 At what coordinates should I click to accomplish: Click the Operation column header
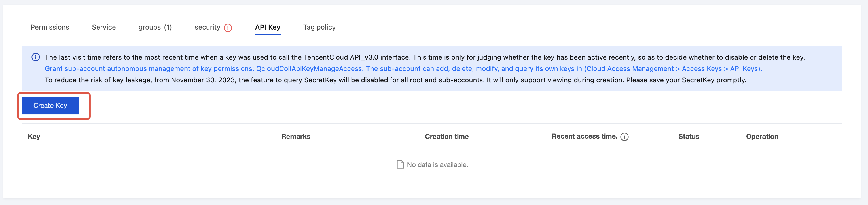point(762,137)
